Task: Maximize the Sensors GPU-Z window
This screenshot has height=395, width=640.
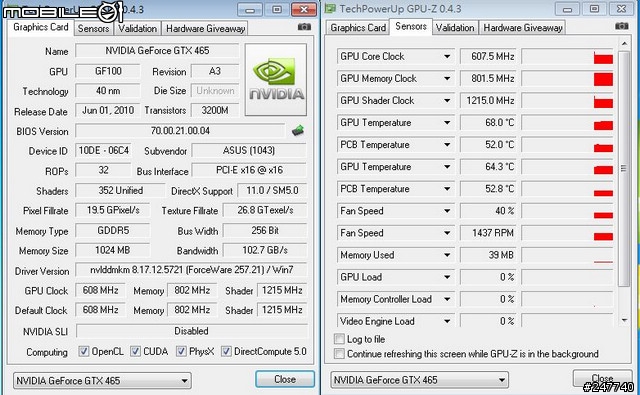Action: point(594,9)
